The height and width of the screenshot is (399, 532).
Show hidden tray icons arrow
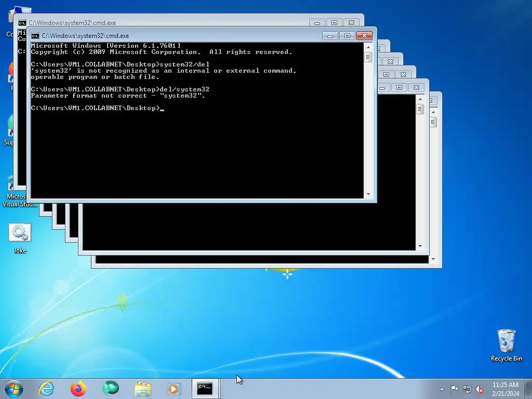click(x=442, y=389)
